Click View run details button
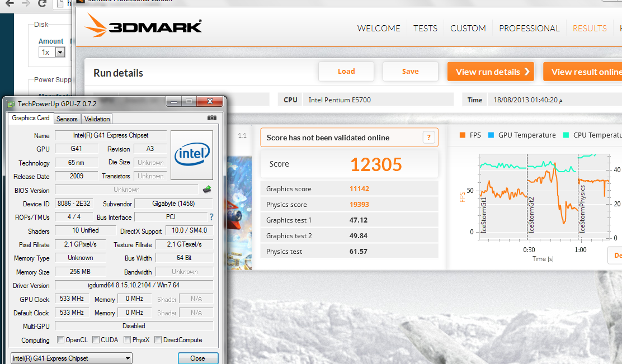Image resolution: width=622 pixels, height=364 pixels. [491, 72]
